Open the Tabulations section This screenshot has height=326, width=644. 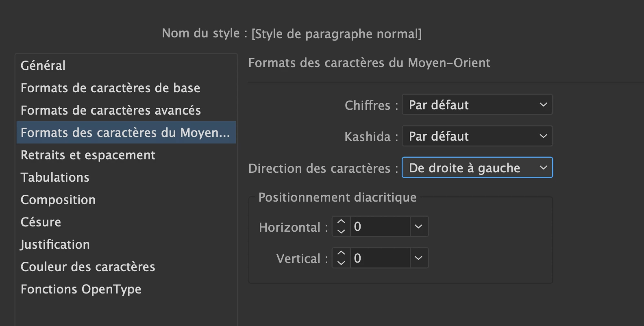click(126, 177)
